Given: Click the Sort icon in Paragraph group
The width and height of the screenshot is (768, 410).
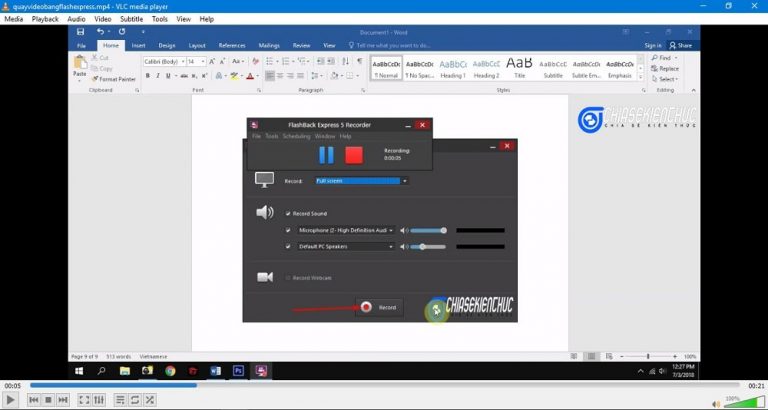Looking at the screenshot, I should tap(346, 61).
